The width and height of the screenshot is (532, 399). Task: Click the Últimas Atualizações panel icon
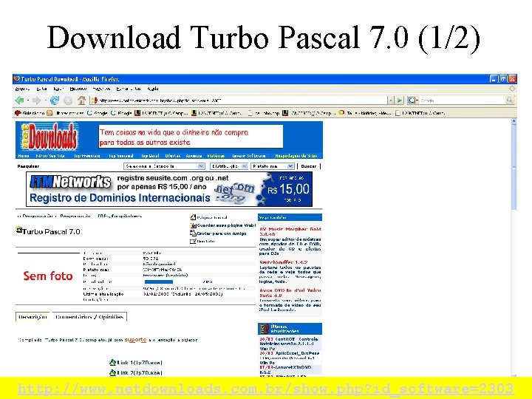click(264, 328)
